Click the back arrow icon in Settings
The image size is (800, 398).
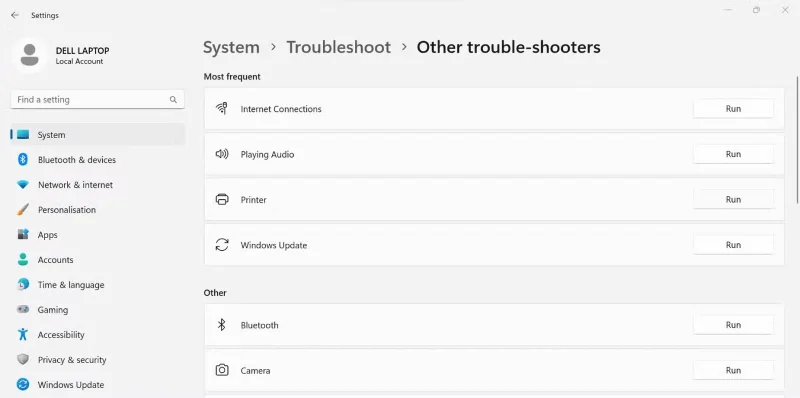coord(15,15)
